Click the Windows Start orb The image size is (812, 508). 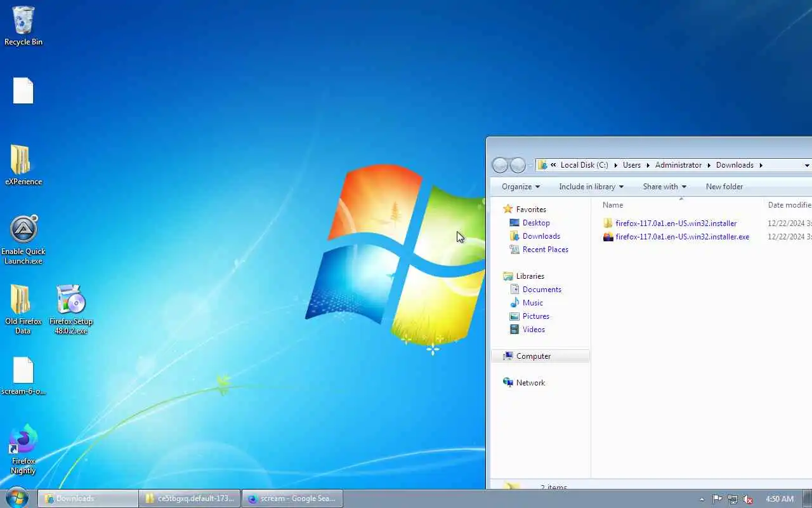click(x=17, y=498)
